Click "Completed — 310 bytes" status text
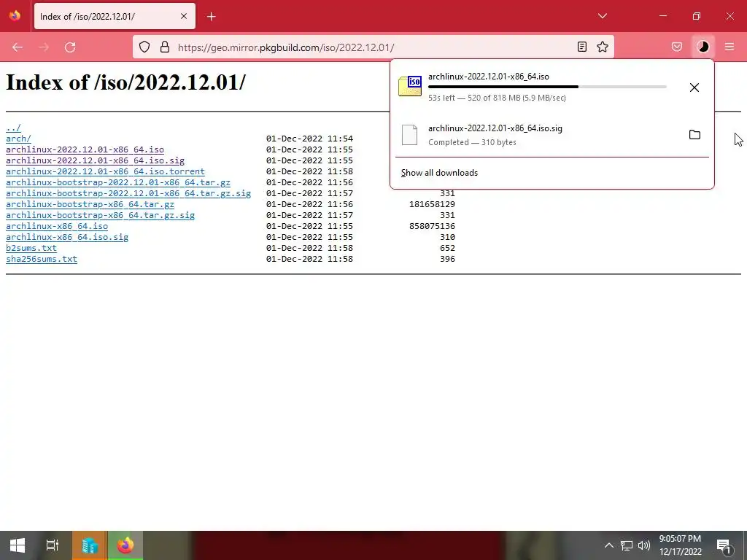Image resolution: width=747 pixels, height=560 pixels. point(472,142)
